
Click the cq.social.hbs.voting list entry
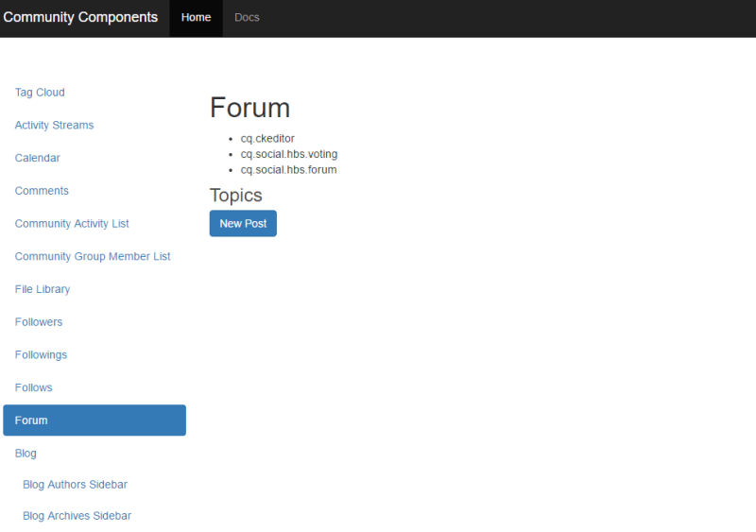[x=288, y=154]
